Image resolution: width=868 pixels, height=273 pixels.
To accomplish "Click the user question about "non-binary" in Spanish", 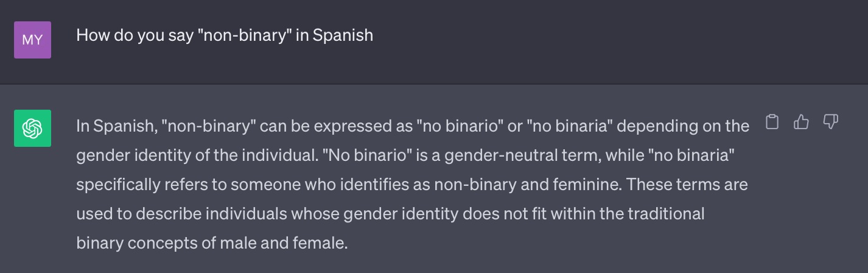I will [x=225, y=35].
